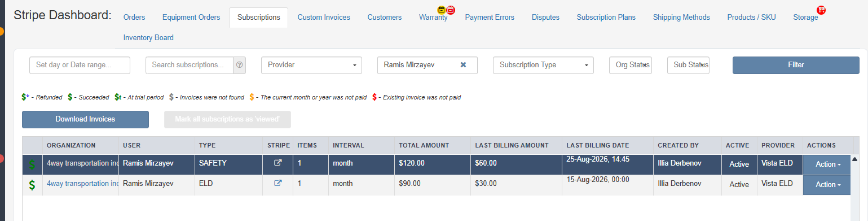Click green dollar status icon in SAFETY row
868x221 pixels.
32,164
